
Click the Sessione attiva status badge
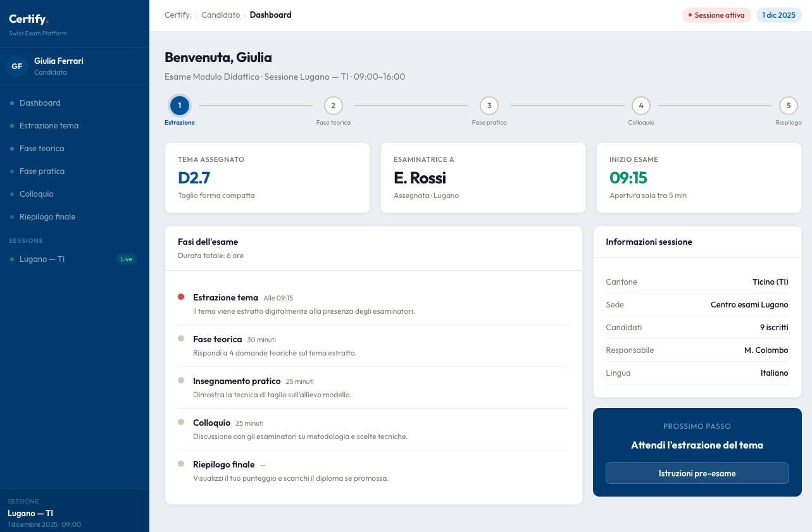[716, 15]
